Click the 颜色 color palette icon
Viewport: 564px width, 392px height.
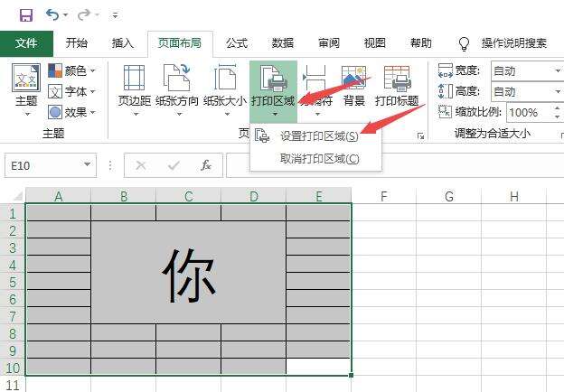coord(55,70)
